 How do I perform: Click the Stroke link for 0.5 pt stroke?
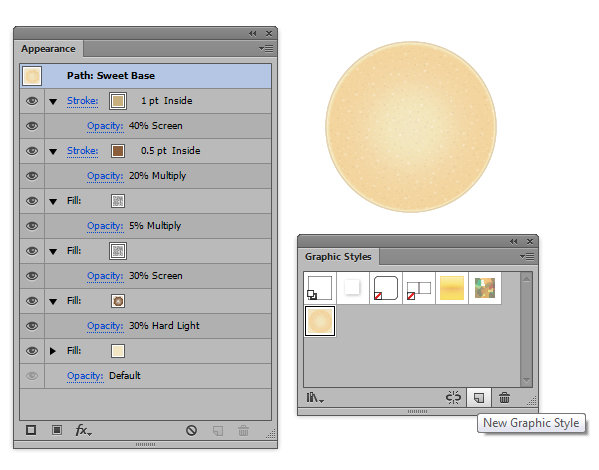point(83,151)
